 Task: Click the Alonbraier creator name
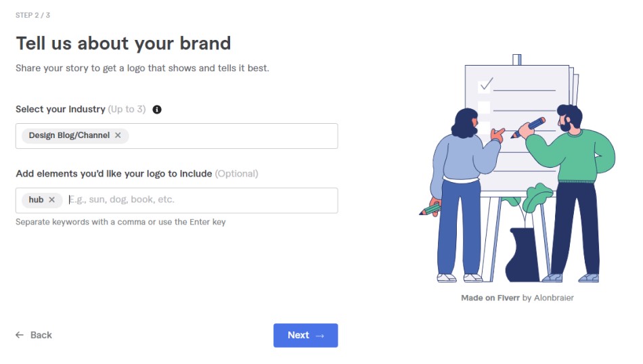click(x=554, y=298)
